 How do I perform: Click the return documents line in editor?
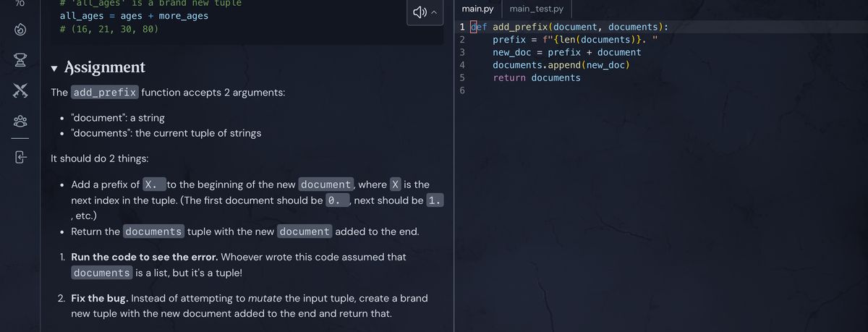(x=536, y=77)
